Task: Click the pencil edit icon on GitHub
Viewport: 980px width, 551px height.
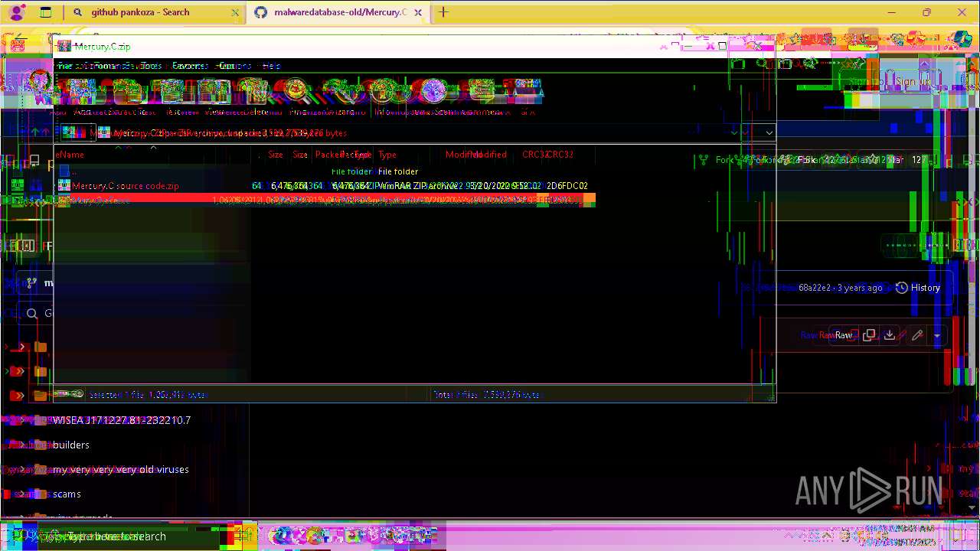Action: point(917,335)
